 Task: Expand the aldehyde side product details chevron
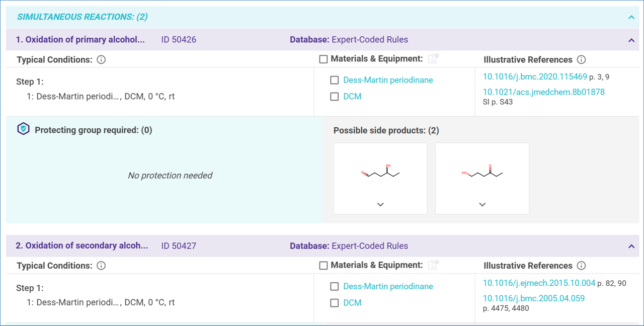[380, 205]
